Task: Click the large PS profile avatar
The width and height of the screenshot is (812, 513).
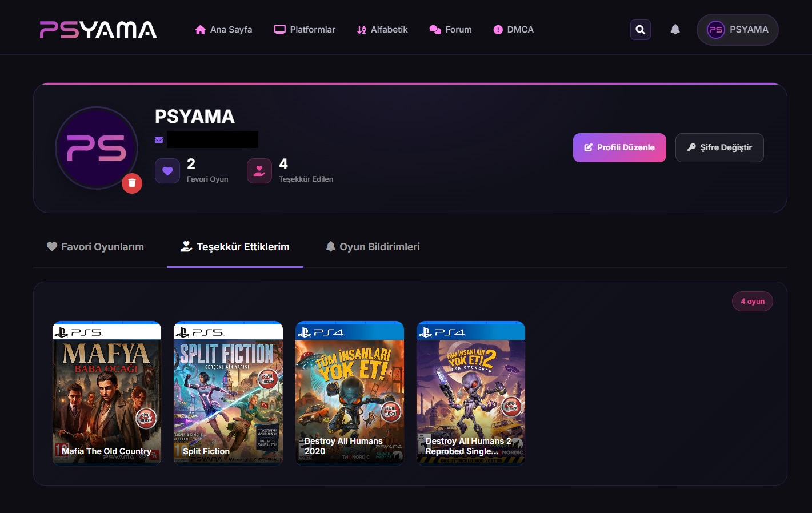Action: pyautogui.click(x=97, y=148)
